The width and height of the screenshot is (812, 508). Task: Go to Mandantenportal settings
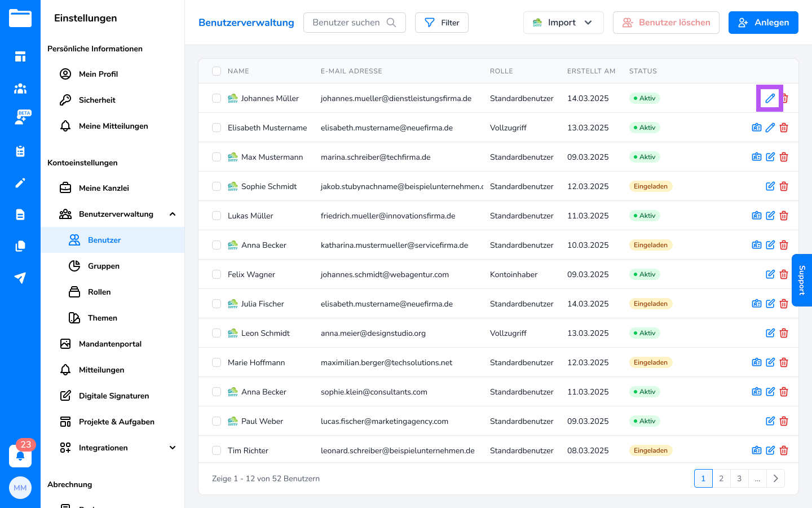click(x=110, y=344)
